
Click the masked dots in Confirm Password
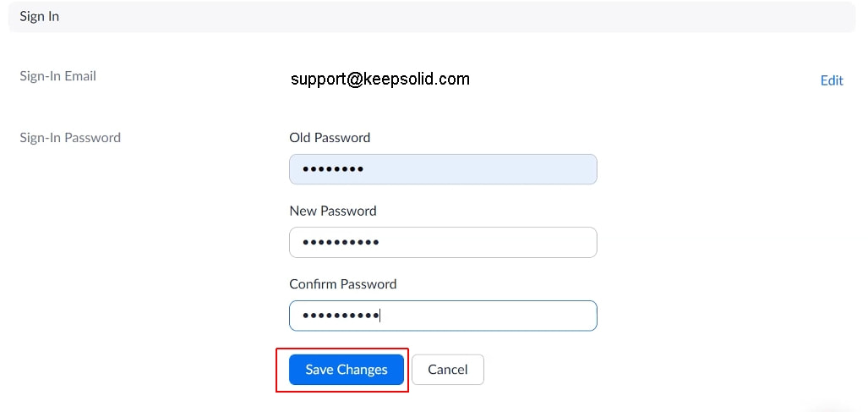[x=341, y=316]
